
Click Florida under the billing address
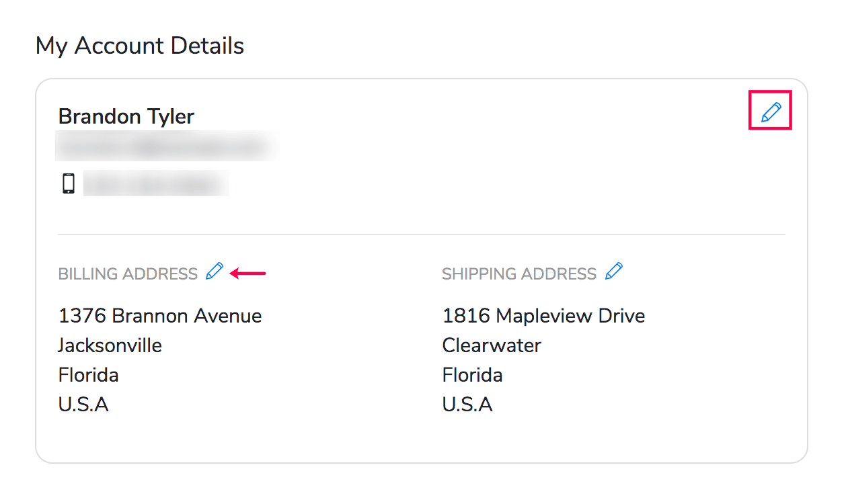(x=89, y=375)
